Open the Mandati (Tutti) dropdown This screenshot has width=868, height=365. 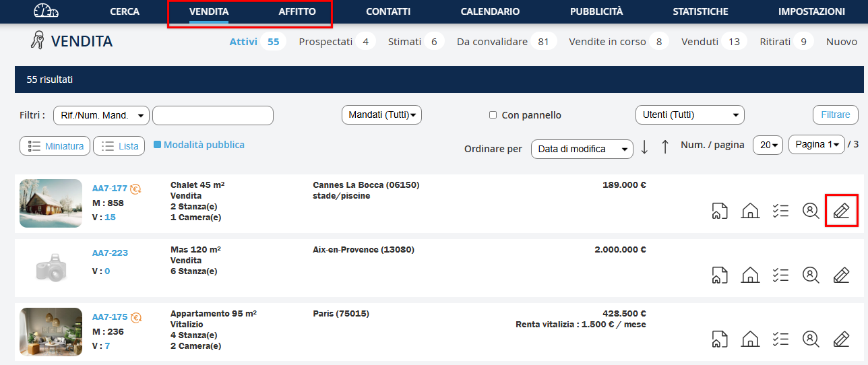381,115
